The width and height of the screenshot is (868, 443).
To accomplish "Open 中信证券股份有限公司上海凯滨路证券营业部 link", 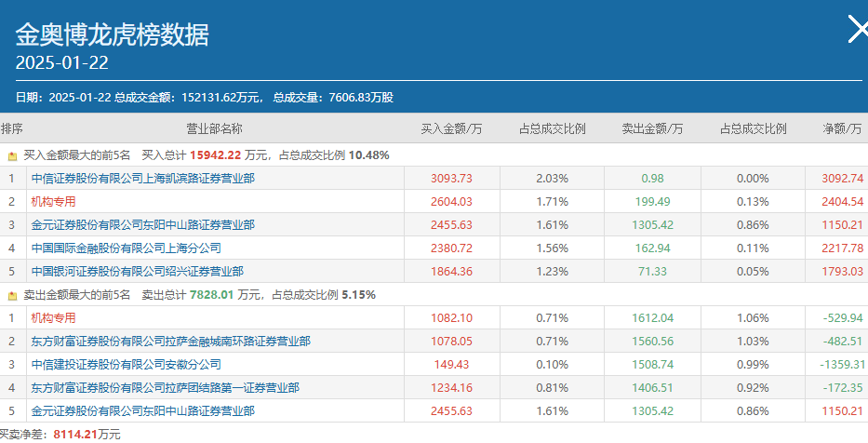I will (x=143, y=179).
